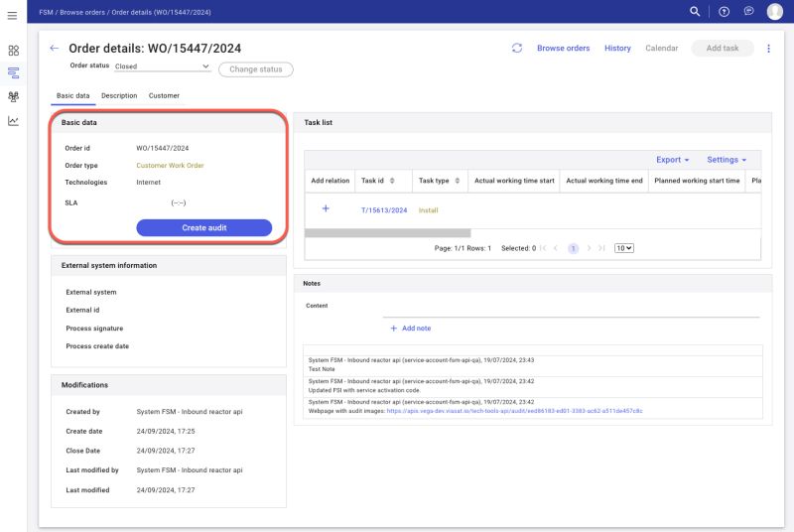Switch to the Customer tab
This screenshot has width=794, height=532.
[x=164, y=95]
